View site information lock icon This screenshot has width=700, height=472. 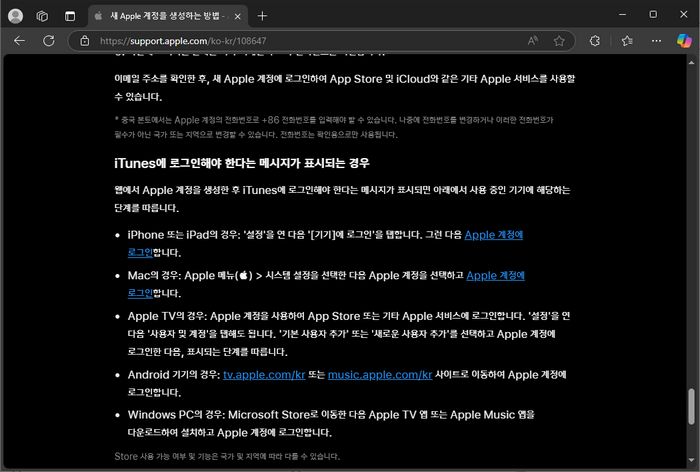(84, 41)
